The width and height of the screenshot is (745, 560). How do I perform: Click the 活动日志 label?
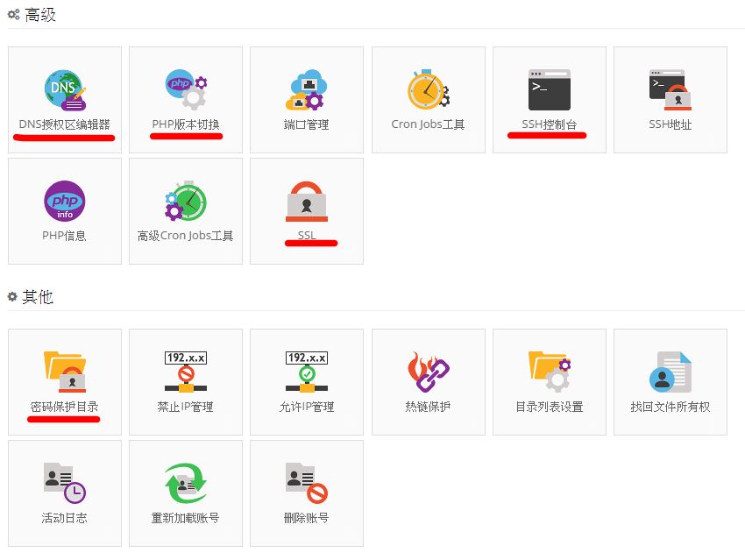pyautogui.click(x=64, y=518)
